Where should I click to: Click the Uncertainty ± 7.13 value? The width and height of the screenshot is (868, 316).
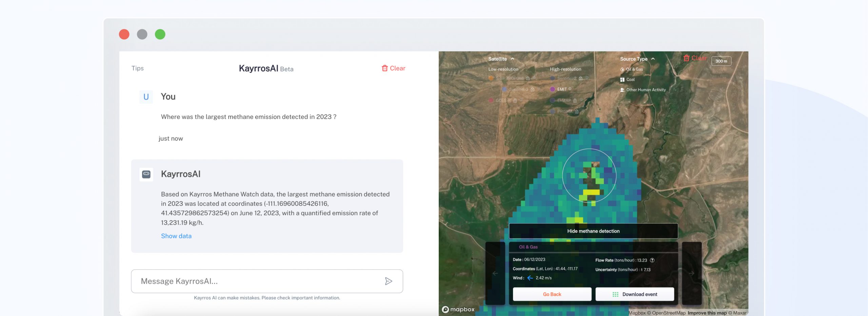click(646, 270)
